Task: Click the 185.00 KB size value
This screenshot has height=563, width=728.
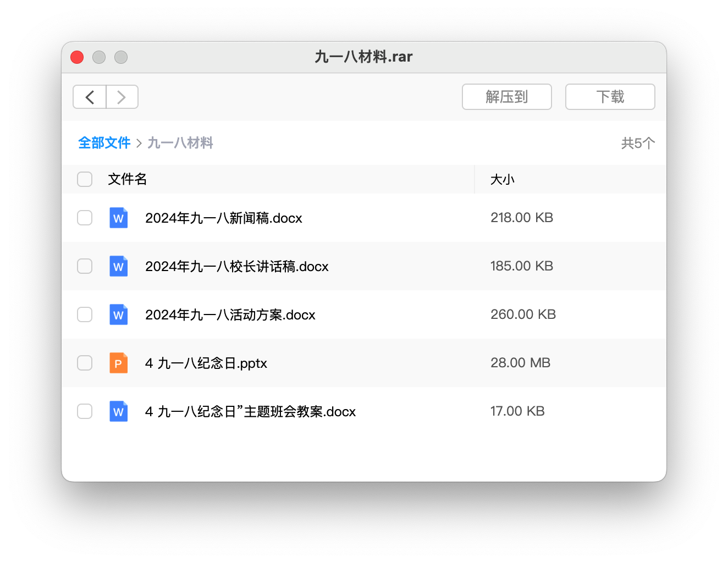Action: point(522,266)
